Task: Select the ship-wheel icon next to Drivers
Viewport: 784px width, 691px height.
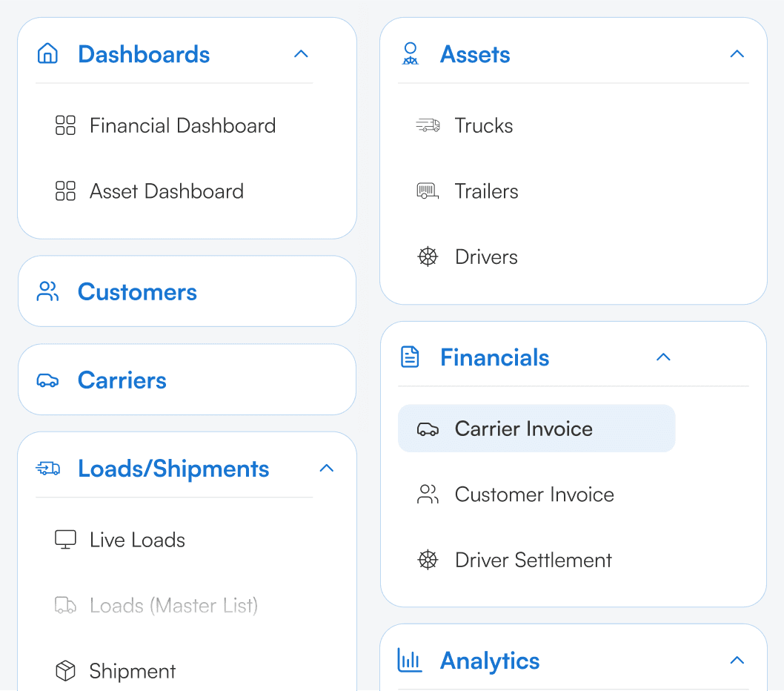Action: tap(428, 257)
